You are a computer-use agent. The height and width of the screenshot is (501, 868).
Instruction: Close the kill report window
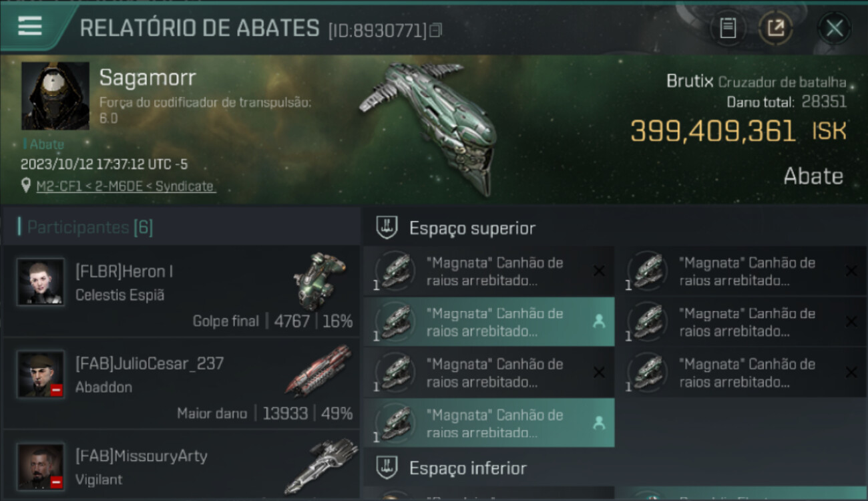click(834, 28)
